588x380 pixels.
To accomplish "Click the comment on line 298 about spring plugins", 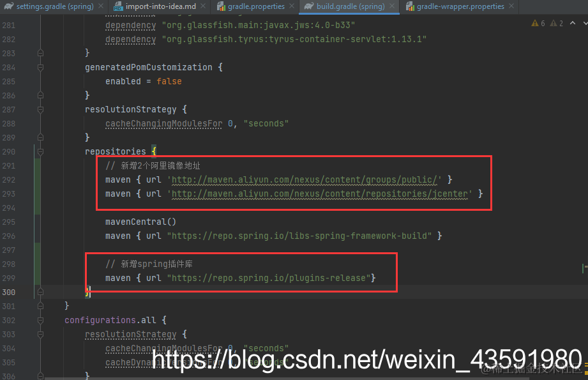I will (x=149, y=264).
